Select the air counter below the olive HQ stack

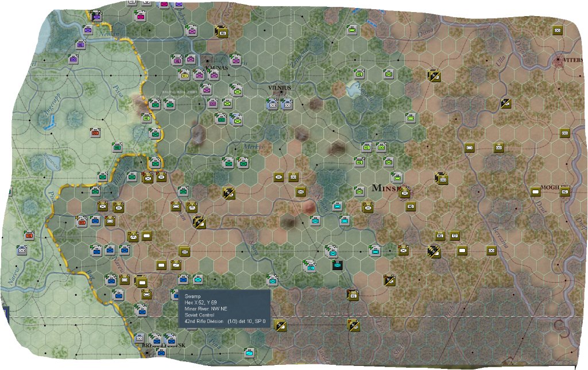point(353,325)
